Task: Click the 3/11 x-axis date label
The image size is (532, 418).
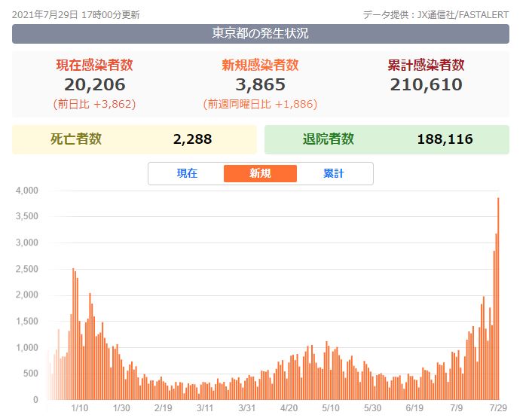Action: [x=205, y=407]
